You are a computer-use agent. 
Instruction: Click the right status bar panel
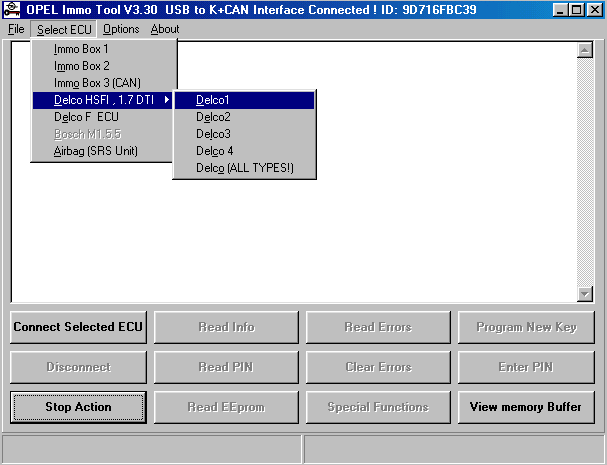(454, 449)
